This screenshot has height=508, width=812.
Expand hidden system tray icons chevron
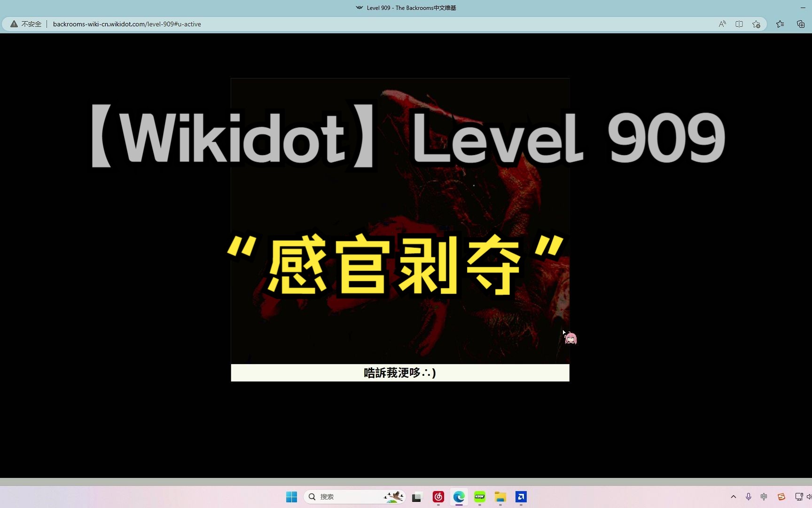tap(733, 497)
